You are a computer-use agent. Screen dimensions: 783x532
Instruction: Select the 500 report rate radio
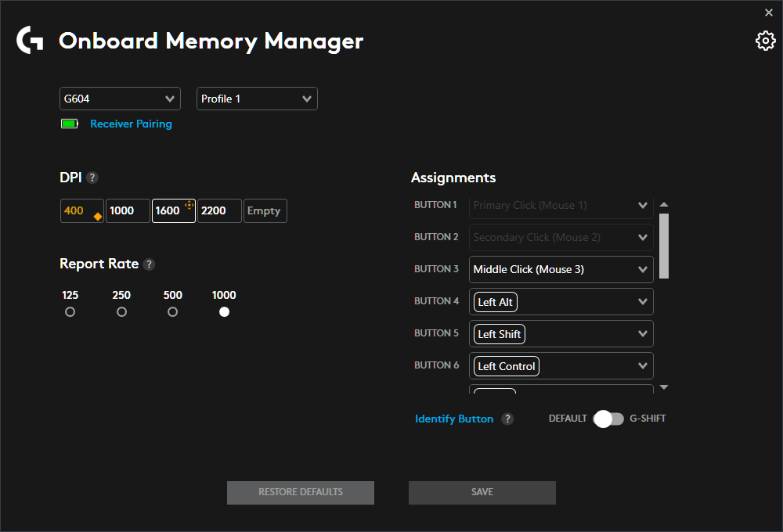click(x=172, y=312)
